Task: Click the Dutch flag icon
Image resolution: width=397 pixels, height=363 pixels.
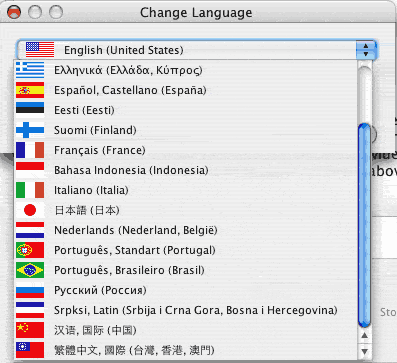Action: pyautogui.click(x=30, y=230)
